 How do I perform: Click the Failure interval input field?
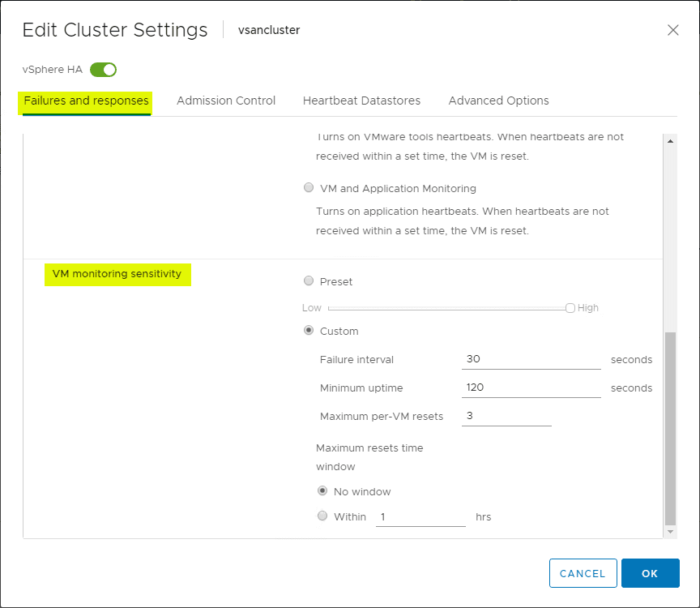pyautogui.click(x=531, y=359)
